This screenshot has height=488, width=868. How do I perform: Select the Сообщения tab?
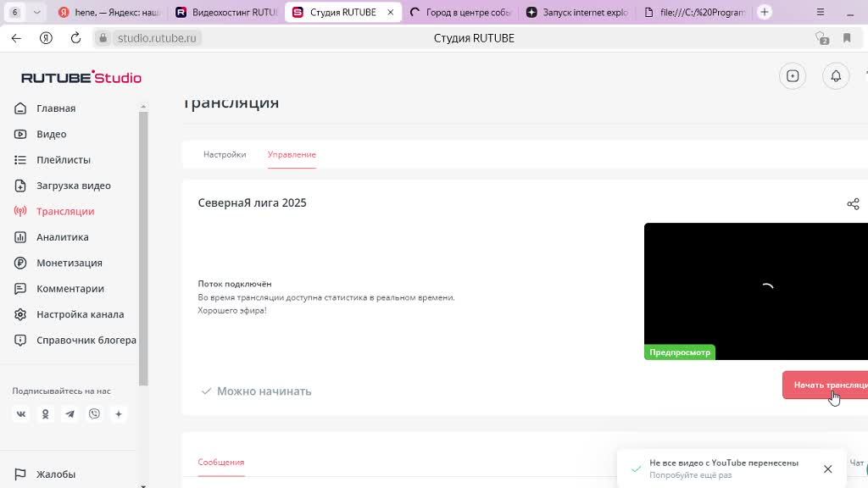click(221, 462)
